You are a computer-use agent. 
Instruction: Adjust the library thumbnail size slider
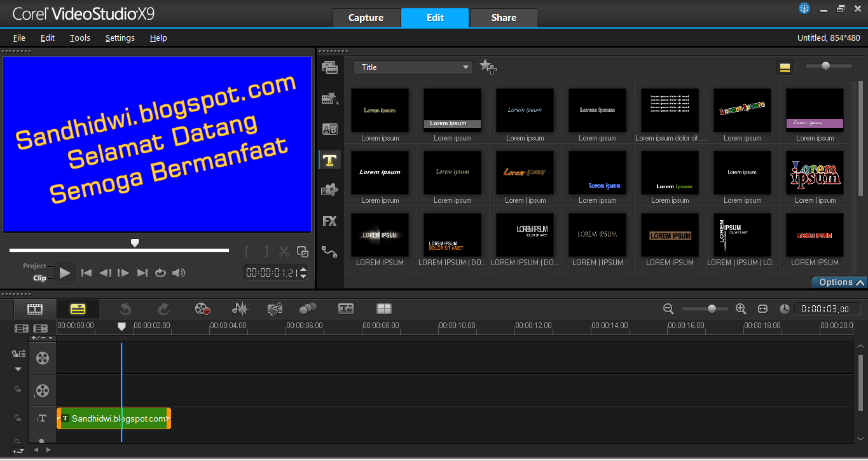[x=825, y=65]
